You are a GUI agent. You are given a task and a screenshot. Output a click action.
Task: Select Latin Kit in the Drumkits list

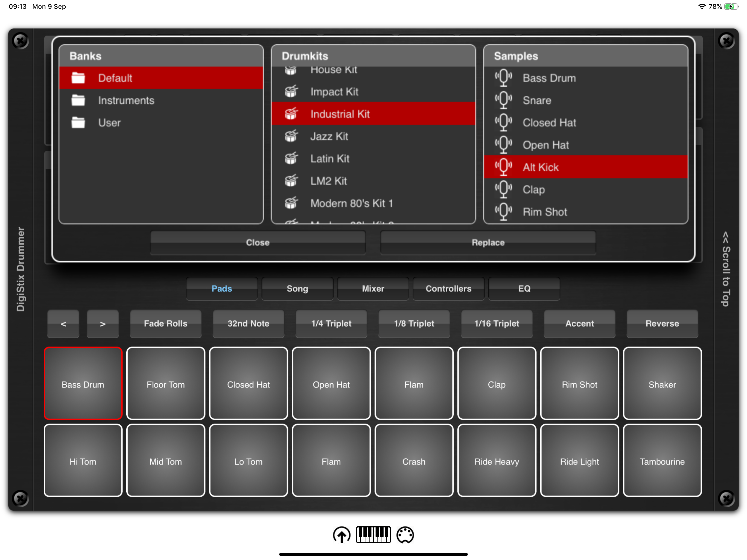(329, 158)
